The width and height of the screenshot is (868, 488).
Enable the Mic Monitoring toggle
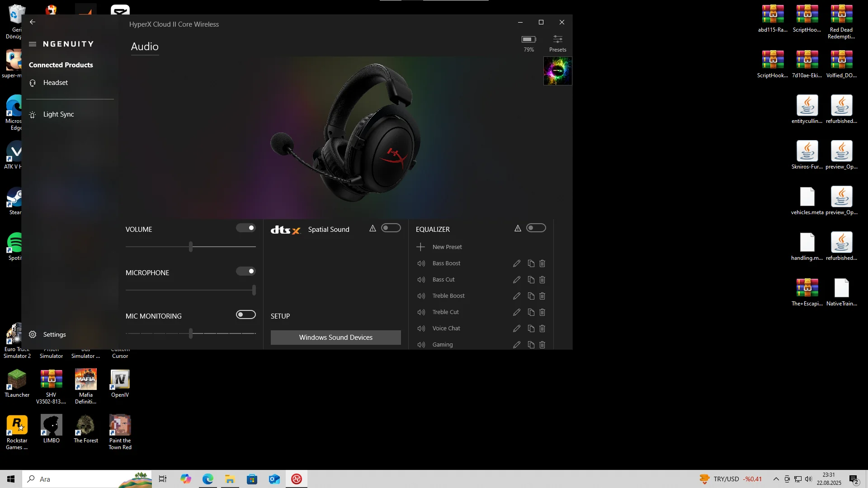tap(246, 315)
